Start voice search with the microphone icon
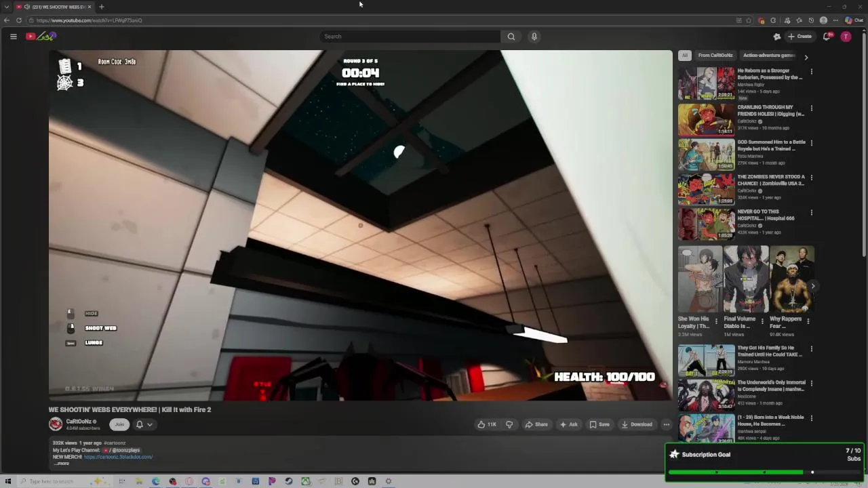This screenshot has height=488, width=868. coord(534,37)
